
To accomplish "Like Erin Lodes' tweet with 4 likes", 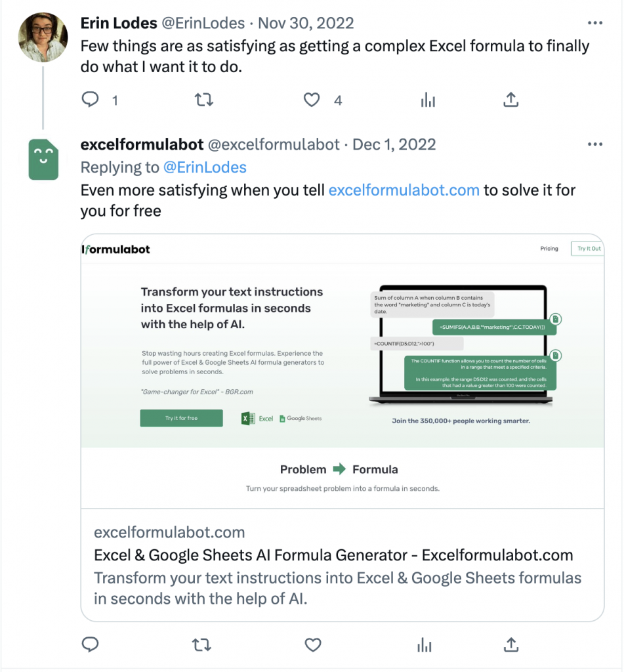I will click(x=312, y=100).
